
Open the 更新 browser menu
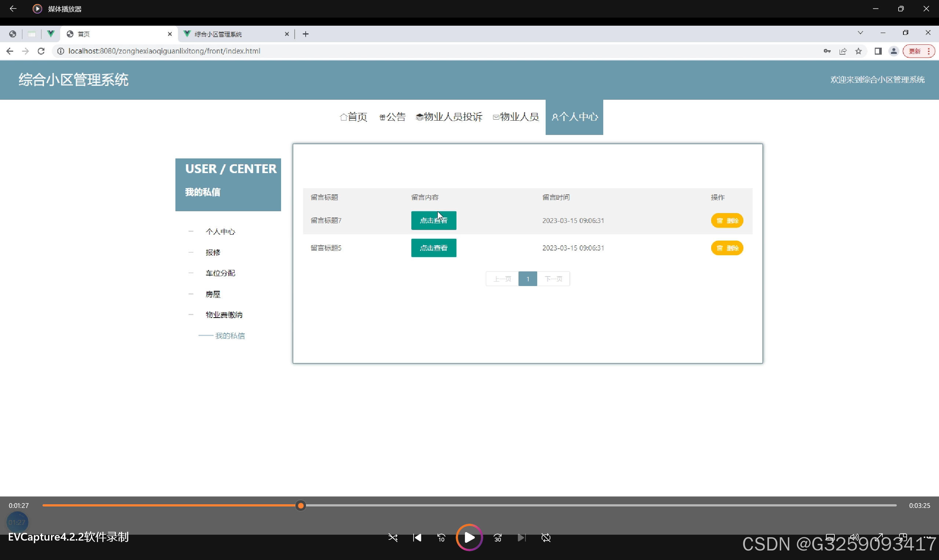[918, 51]
